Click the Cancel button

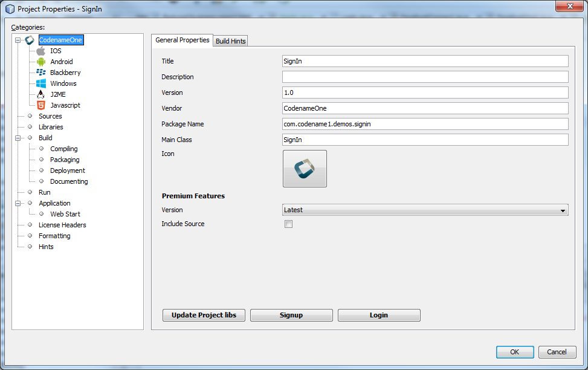coord(557,352)
